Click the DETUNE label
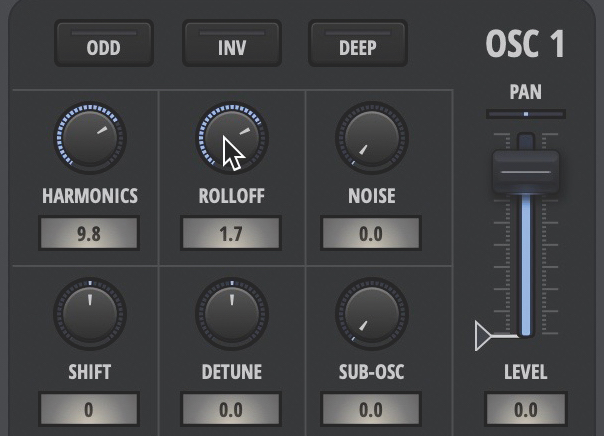 click(232, 372)
